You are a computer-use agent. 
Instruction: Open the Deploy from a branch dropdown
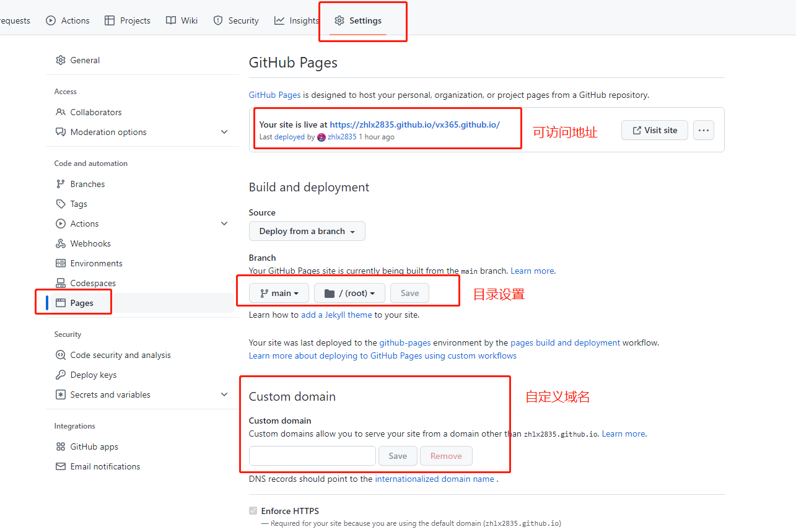pyautogui.click(x=307, y=230)
